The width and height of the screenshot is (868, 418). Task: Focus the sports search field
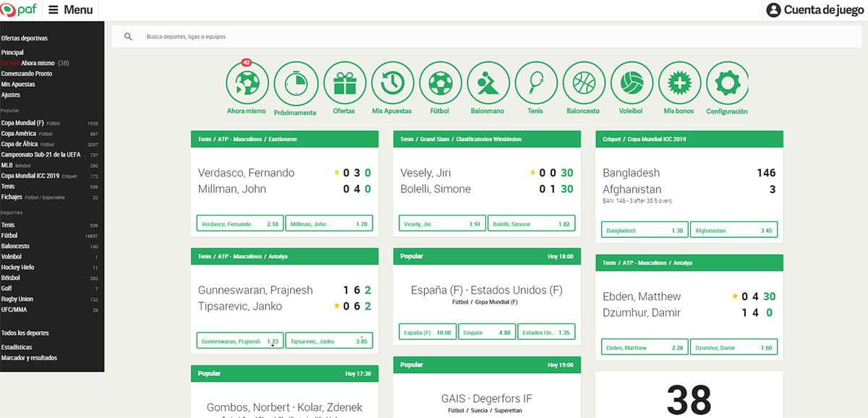486,36
